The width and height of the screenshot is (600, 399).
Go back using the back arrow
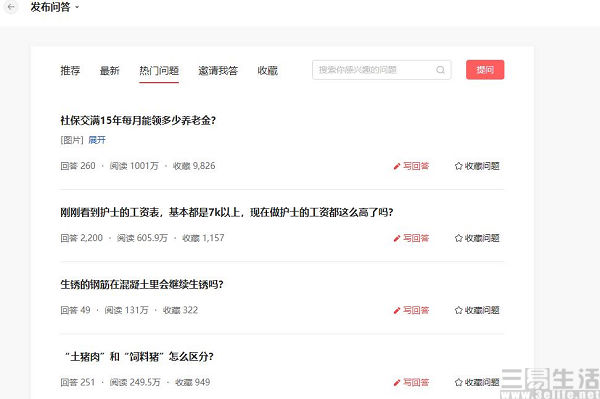(11, 7)
